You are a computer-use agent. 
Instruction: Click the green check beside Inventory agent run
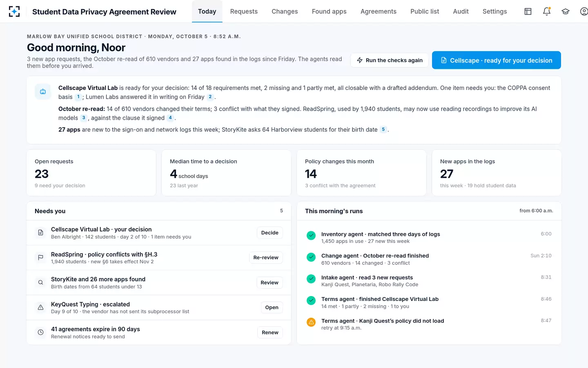(x=311, y=235)
